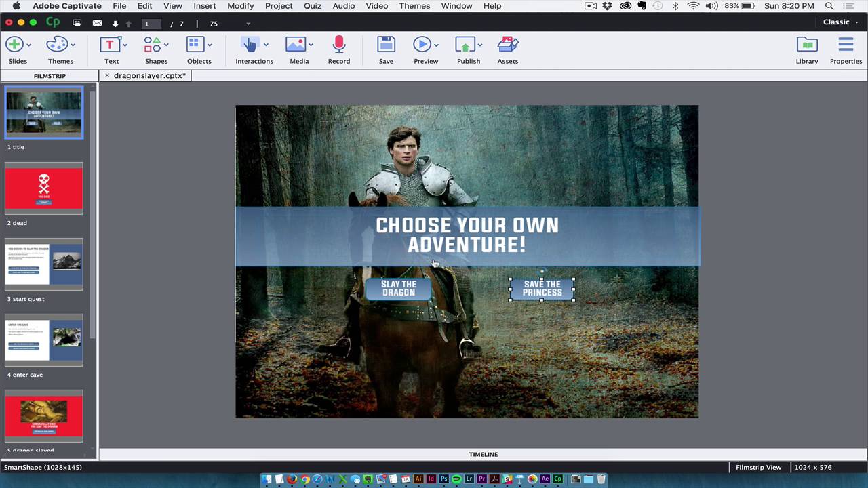The width and height of the screenshot is (868, 488).
Task: Open the Assets icon
Action: point(507,45)
